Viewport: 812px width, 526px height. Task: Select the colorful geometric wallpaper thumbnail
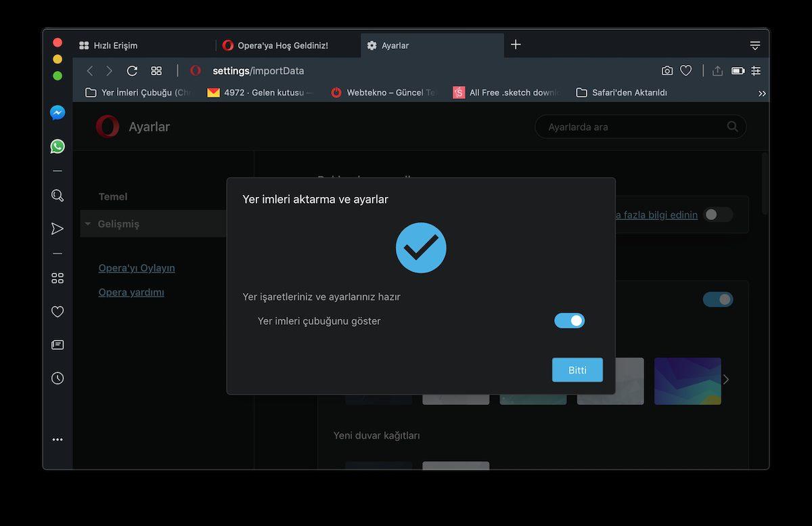tap(687, 381)
